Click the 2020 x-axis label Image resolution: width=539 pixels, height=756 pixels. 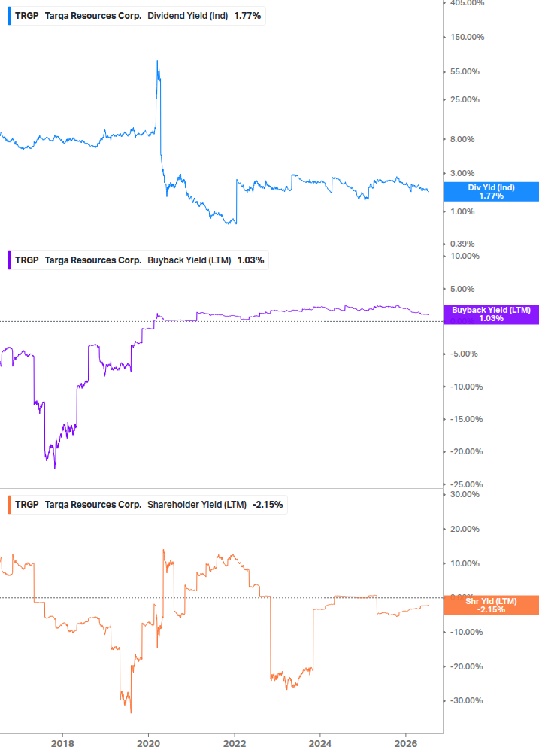click(x=148, y=743)
